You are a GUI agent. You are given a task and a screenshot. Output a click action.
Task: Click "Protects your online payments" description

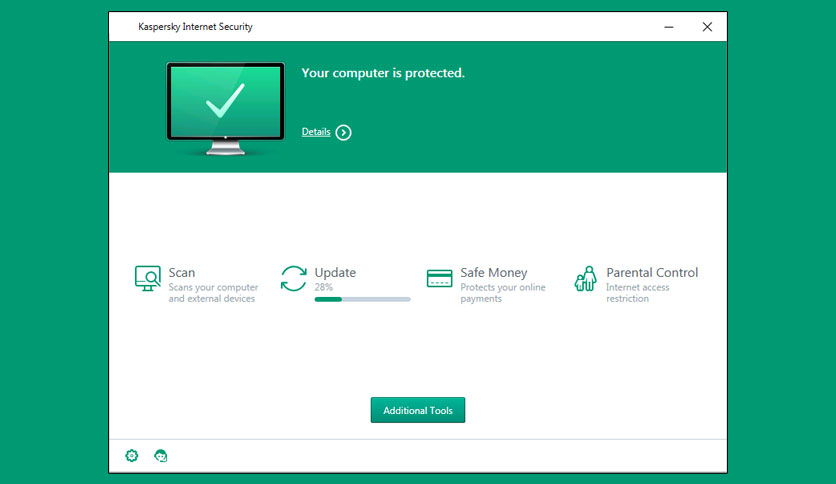(503, 293)
